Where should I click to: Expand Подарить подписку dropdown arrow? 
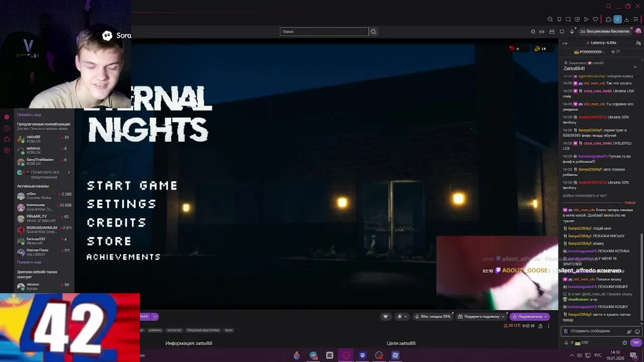503,317
